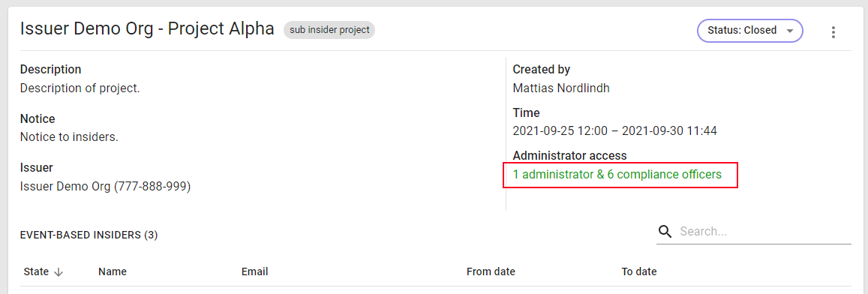This screenshot has width=868, height=294.
Task: Expand the Status: Closed dropdown
Action: (x=749, y=31)
